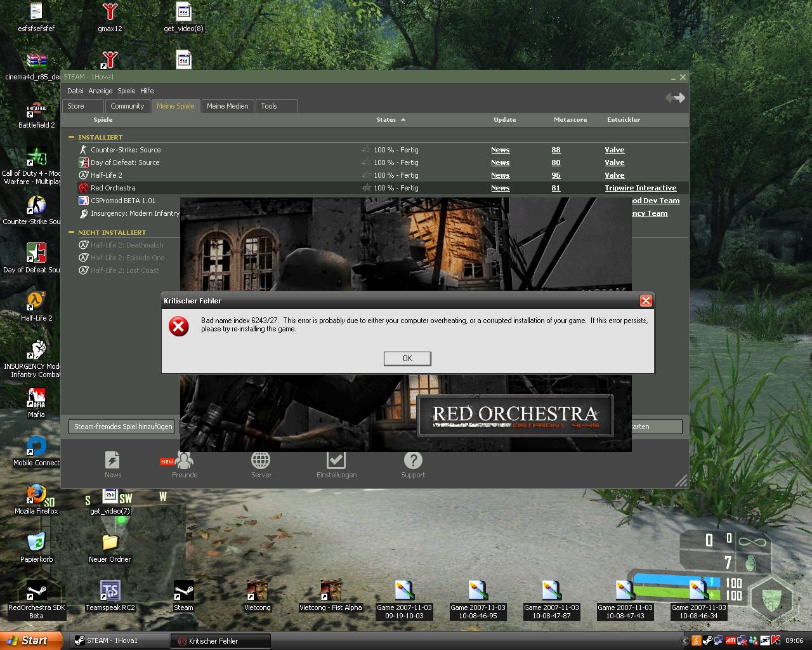Open Mozilla Firefox desktop icon
Viewport: 812px width, 650px height.
point(36,495)
